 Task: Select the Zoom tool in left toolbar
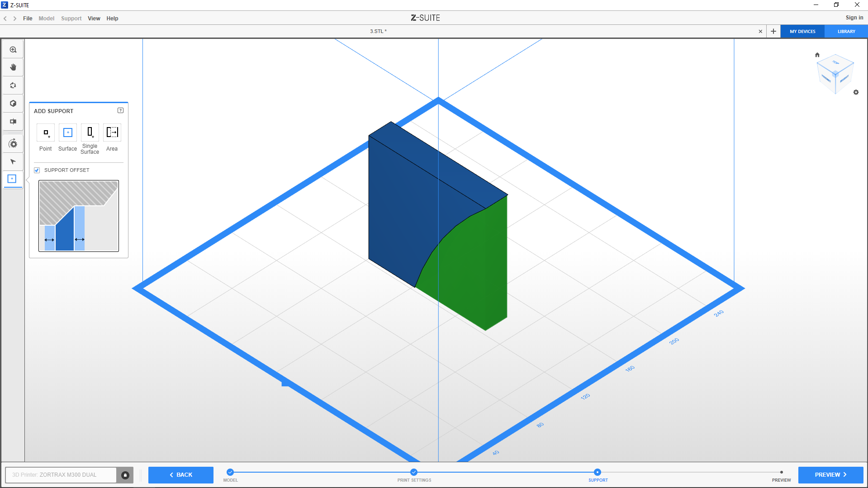coord(13,50)
